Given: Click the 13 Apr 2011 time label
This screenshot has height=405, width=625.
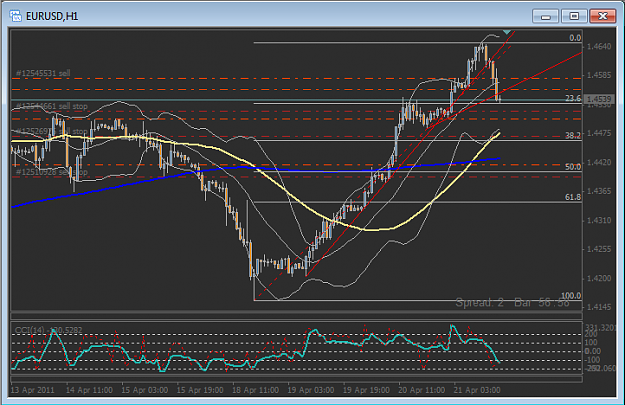Looking at the screenshot, I should 32,390.
